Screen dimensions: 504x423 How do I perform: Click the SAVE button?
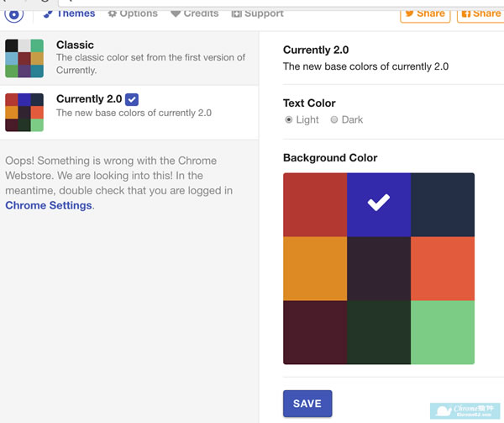click(307, 404)
